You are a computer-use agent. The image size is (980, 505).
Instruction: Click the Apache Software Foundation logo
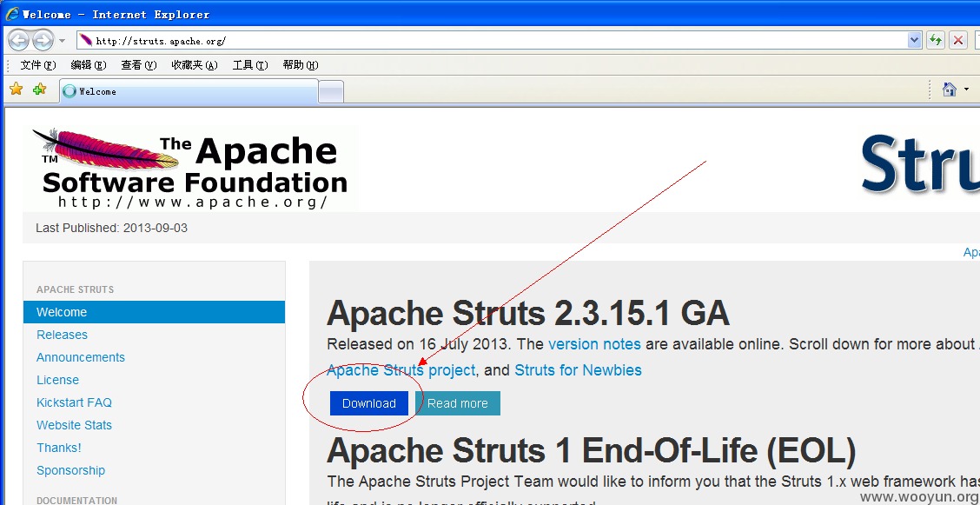click(x=190, y=168)
